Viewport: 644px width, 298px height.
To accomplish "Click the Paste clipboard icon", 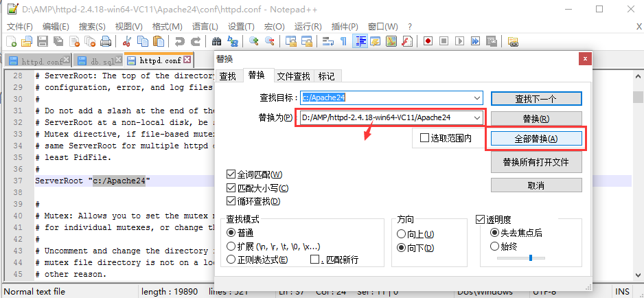I will [x=159, y=41].
